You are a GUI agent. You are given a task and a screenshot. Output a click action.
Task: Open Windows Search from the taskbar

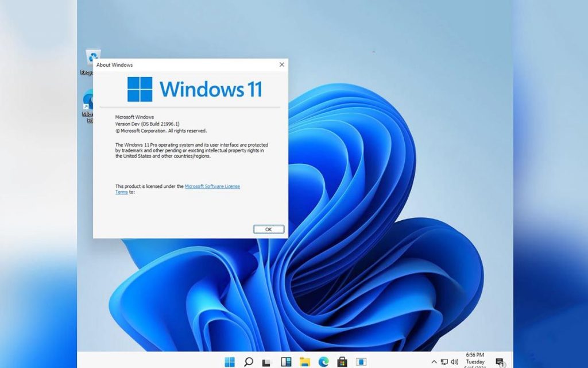[249, 362]
